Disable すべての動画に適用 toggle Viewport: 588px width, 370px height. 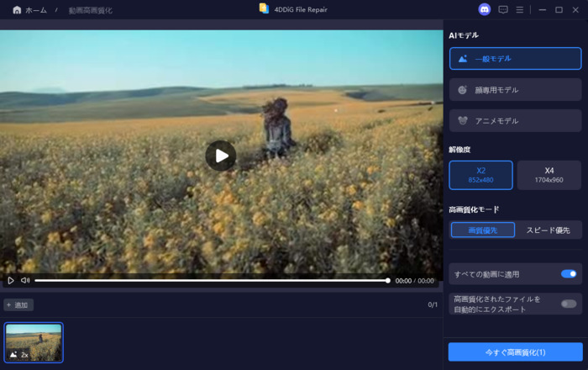tap(569, 273)
